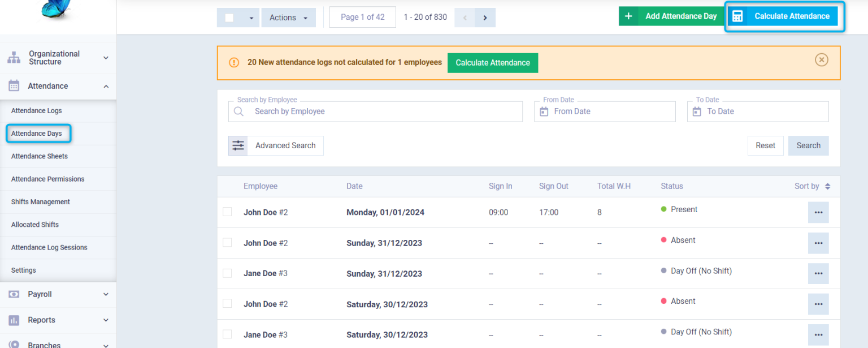This screenshot has width=868, height=348.
Task: Collapse the Attendance section chevron
Action: (x=106, y=86)
